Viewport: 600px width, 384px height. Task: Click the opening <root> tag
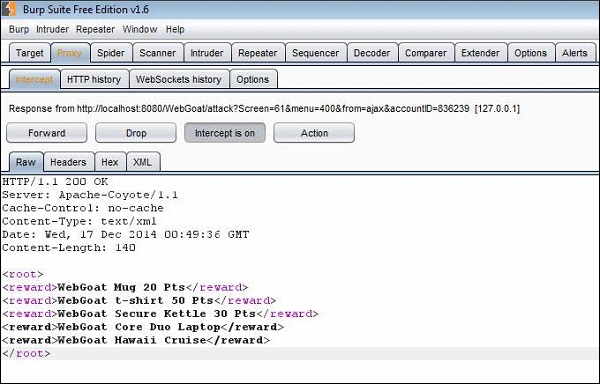click(x=23, y=274)
